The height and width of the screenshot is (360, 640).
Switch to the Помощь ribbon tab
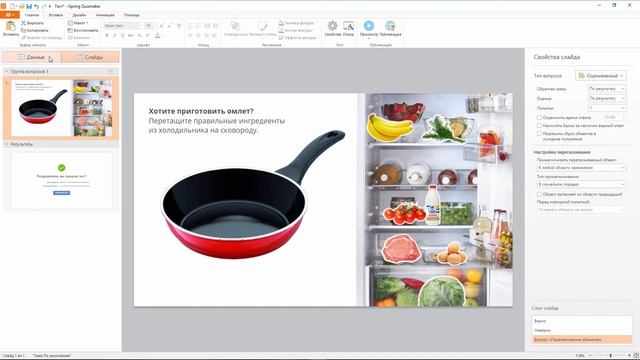click(x=131, y=15)
